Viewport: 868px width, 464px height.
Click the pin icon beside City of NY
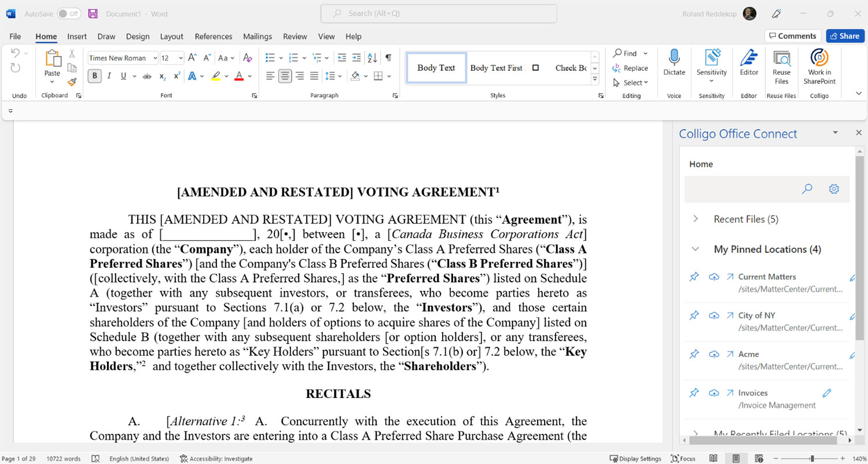pos(694,315)
